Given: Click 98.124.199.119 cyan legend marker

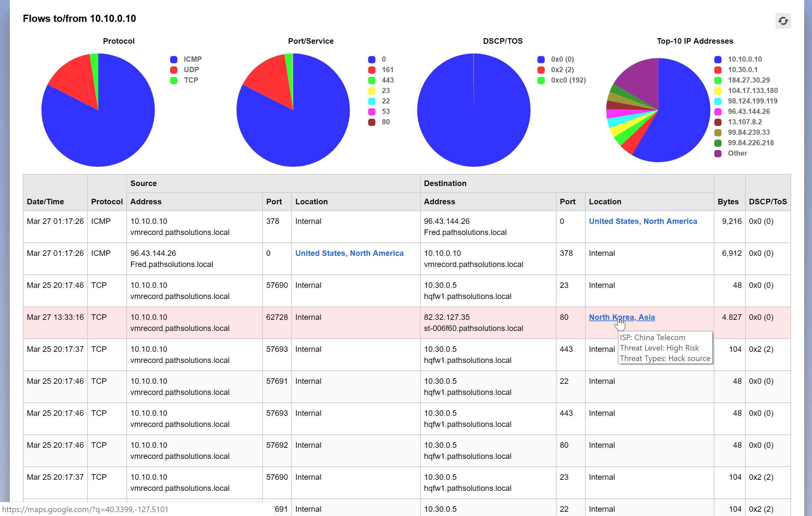Looking at the screenshot, I should pos(718,101).
